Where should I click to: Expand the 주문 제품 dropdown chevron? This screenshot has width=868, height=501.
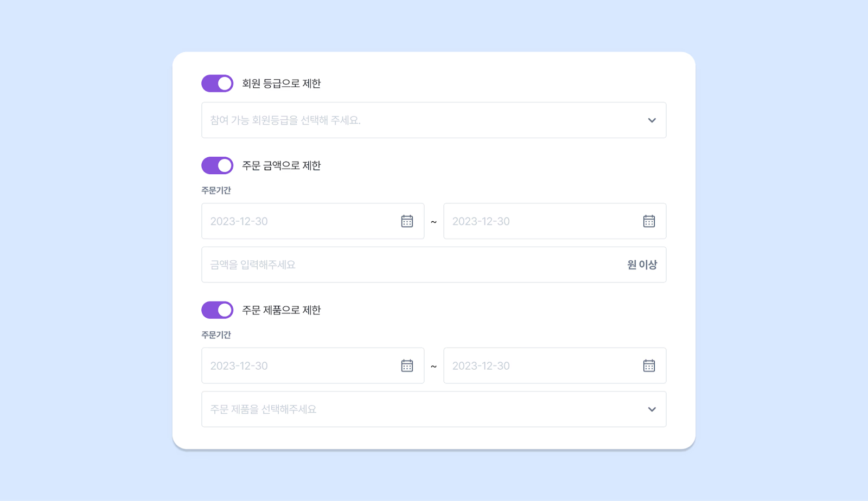[x=652, y=409]
